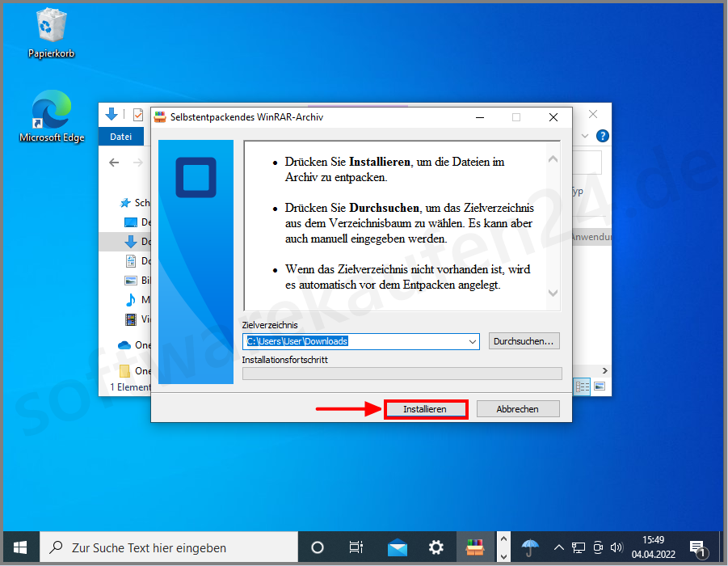Click the properties checkmark icon in Explorer title bar
728x566 pixels.
click(x=138, y=114)
